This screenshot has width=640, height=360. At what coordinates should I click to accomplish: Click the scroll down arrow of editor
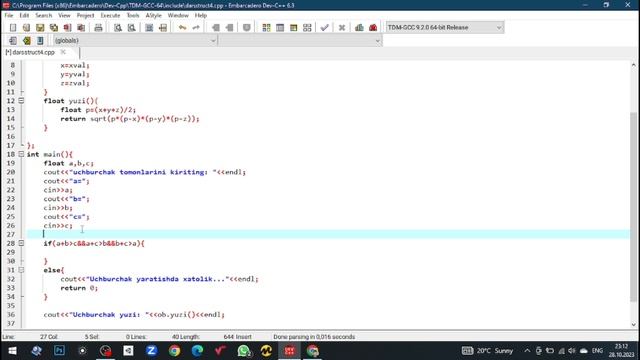[x=633, y=324]
